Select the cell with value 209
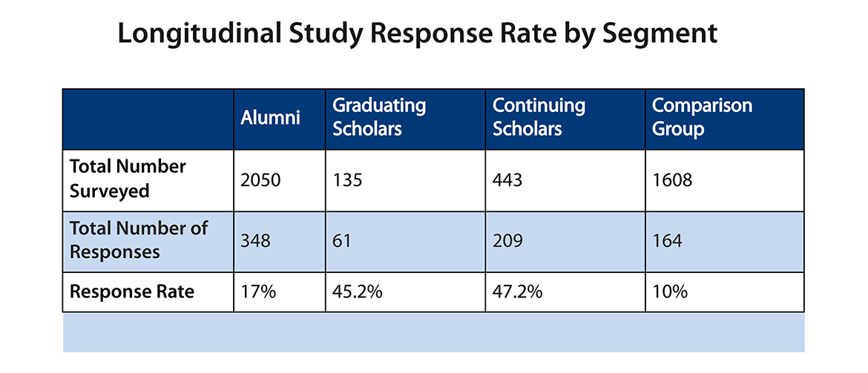The image size is (868, 373). (509, 242)
